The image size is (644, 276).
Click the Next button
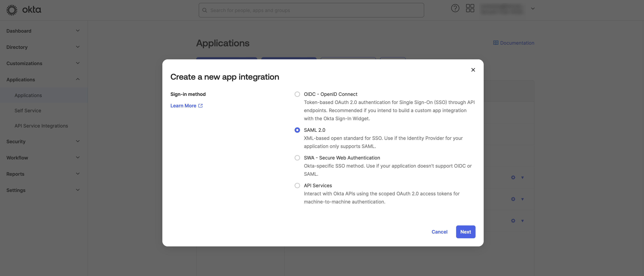click(x=466, y=232)
